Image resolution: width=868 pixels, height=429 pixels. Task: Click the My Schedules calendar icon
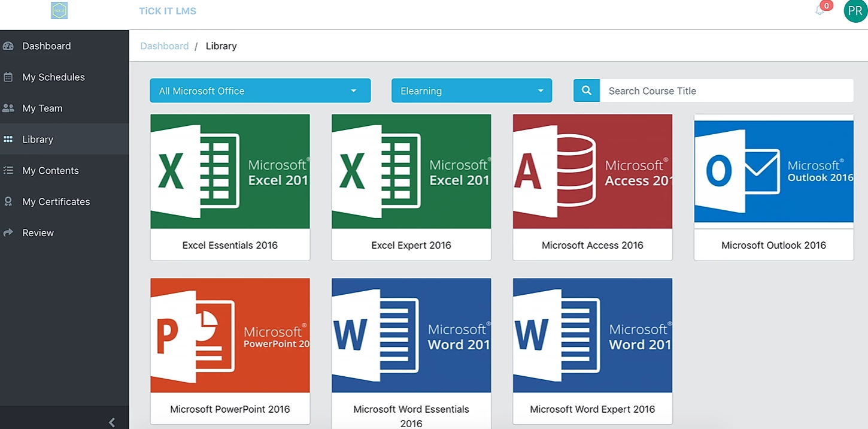(10, 77)
